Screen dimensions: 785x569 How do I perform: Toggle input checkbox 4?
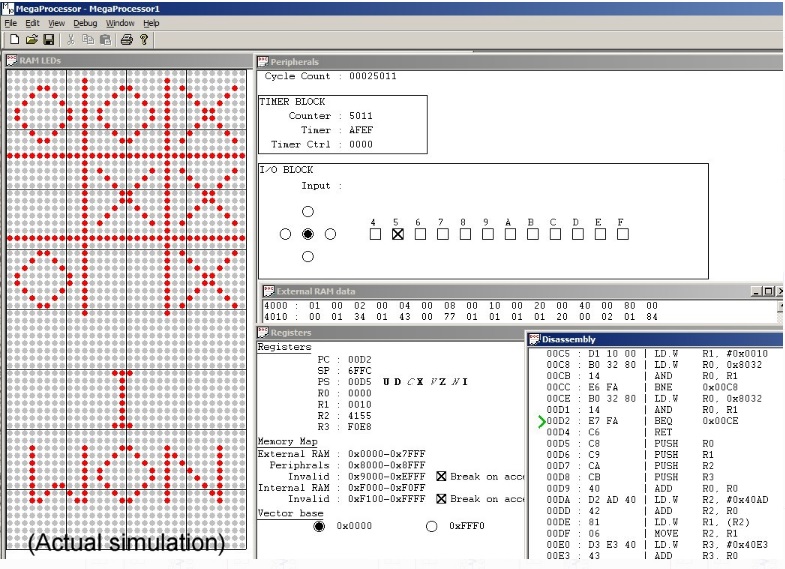pos(375,234)
